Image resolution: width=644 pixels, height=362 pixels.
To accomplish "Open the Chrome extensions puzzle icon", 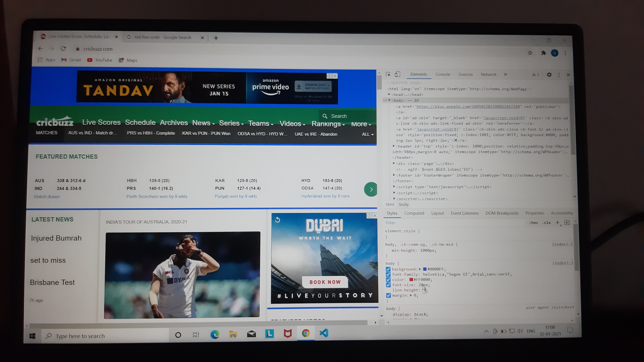I will pos(543,53).
